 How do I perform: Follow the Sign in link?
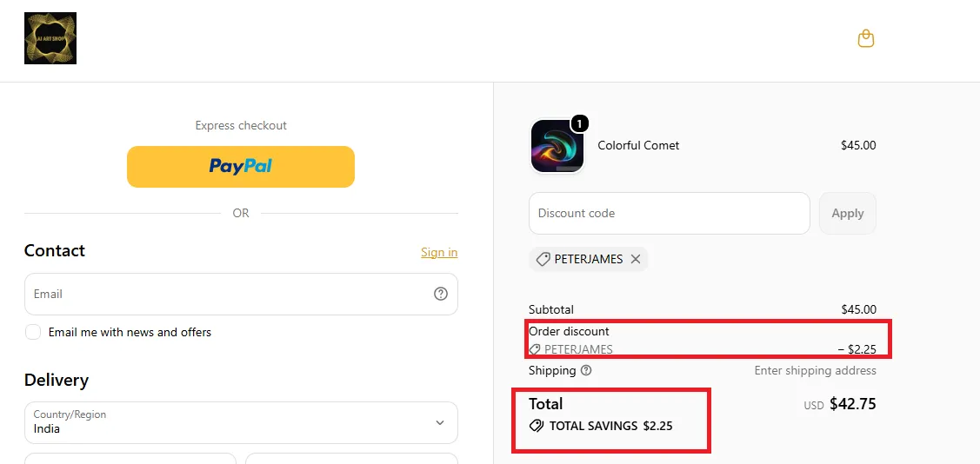pos(439,252)
